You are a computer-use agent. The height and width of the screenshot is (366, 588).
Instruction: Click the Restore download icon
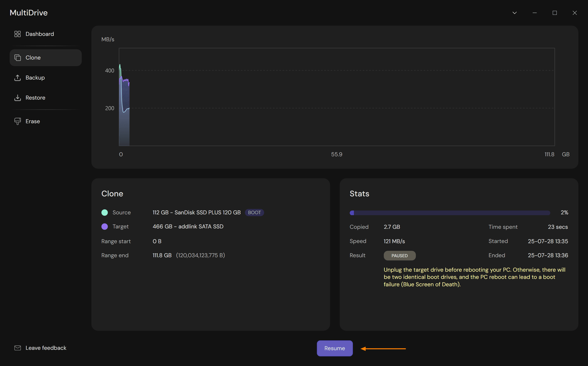tap(17, 98)
